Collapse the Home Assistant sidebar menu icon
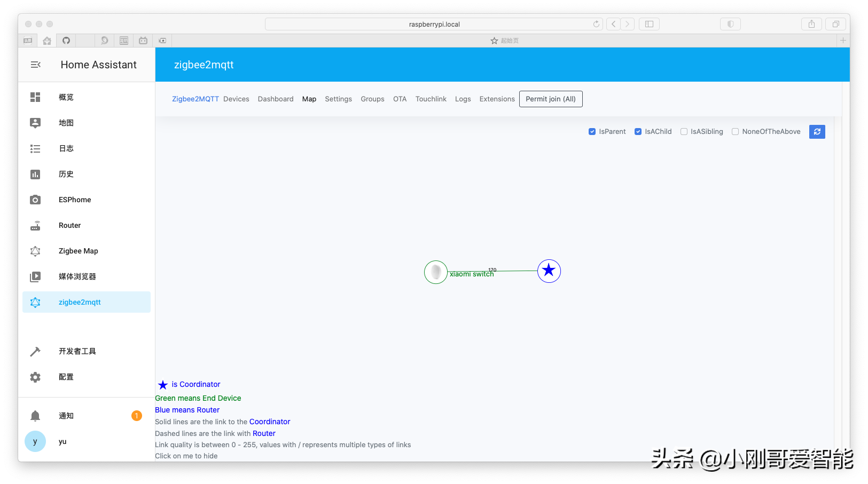The height and width of the screenshot is (484, 868). point(36,65)
